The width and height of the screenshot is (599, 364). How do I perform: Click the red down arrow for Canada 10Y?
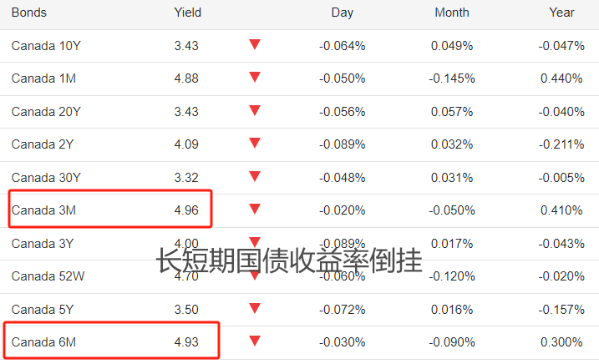pos(255,45)
